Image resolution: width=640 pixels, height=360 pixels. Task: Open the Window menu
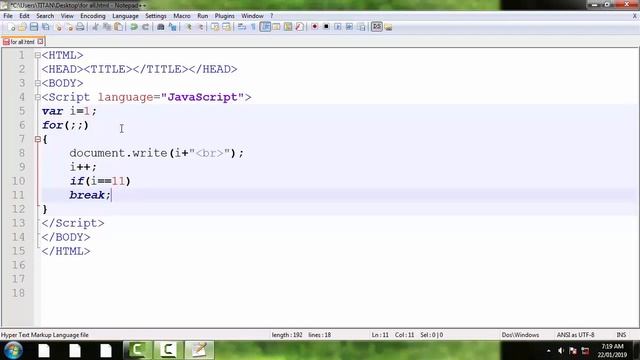coord(252,16)
